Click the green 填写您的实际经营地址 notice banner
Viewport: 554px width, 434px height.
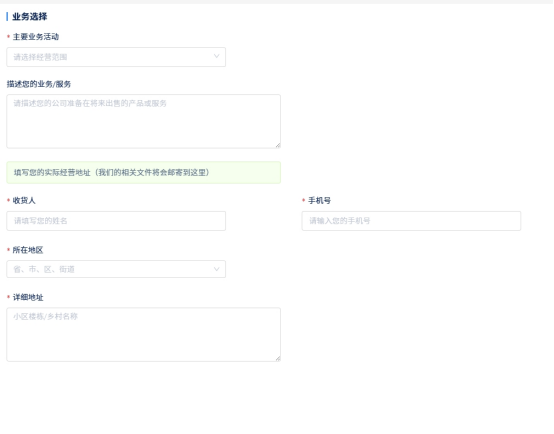click(x=143, y=172)
